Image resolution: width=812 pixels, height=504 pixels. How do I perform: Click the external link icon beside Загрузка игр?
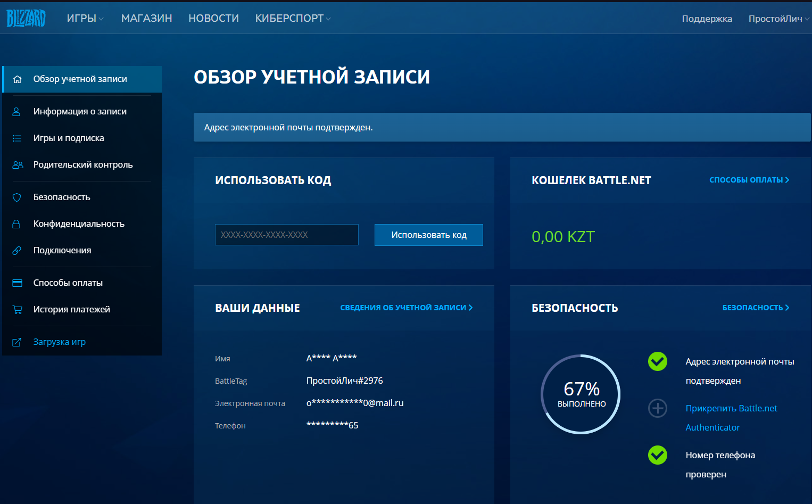coord(16,342)
